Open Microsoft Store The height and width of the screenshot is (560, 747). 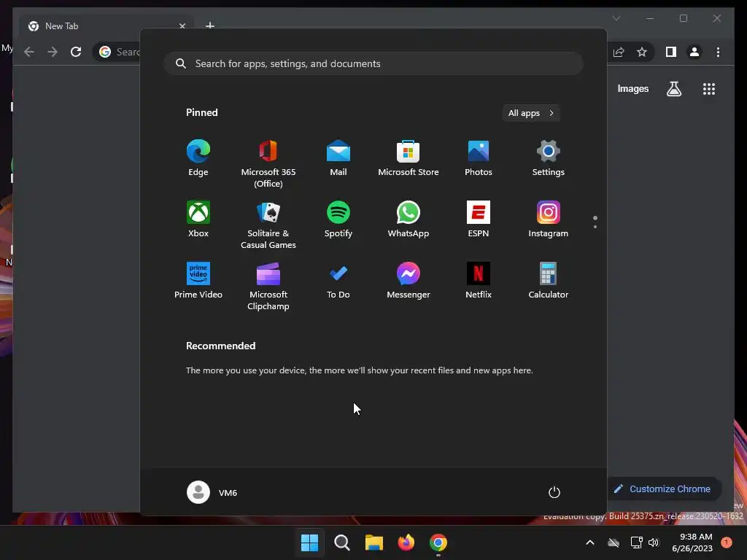(409, 158)
